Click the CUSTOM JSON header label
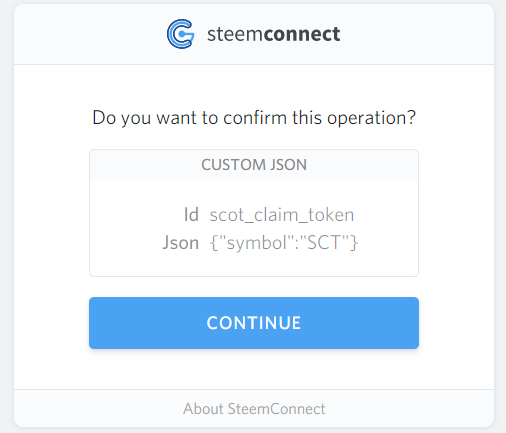Screen dimensions: 506x433 tap(254, 165)
